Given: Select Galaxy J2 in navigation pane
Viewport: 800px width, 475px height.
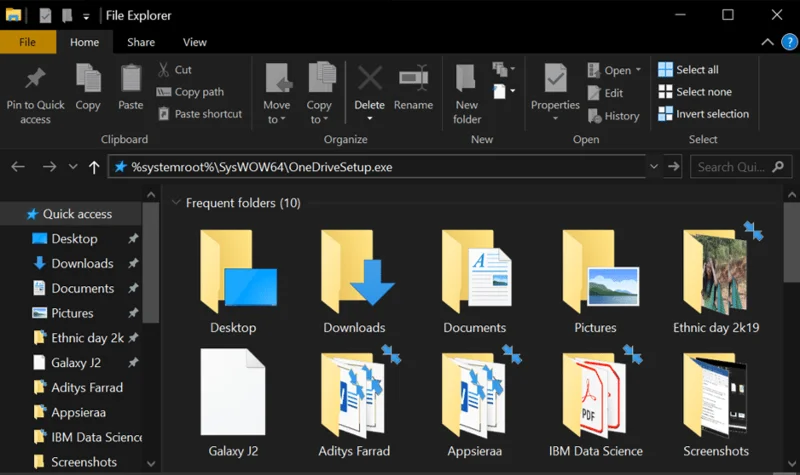Looking at the screenshot, I should (71, 363).
